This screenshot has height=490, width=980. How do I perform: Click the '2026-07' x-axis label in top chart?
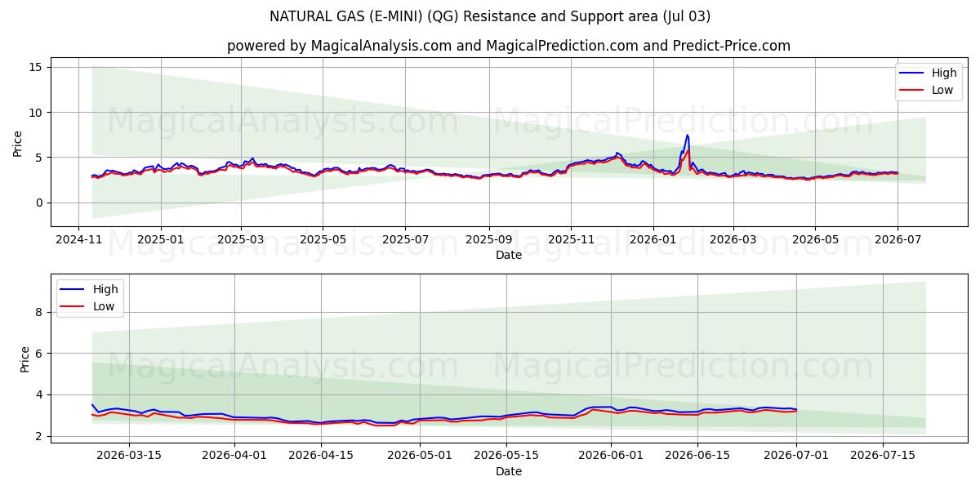coord(897,241)
